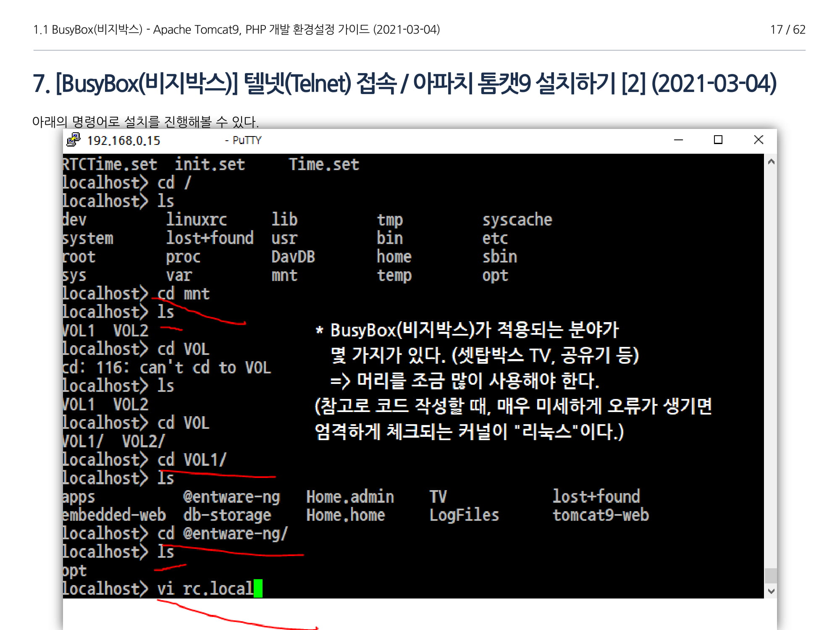840x630 pixels.
Task: Click 'Home.admin' in VOL1 listing
Action: [350, 496]
